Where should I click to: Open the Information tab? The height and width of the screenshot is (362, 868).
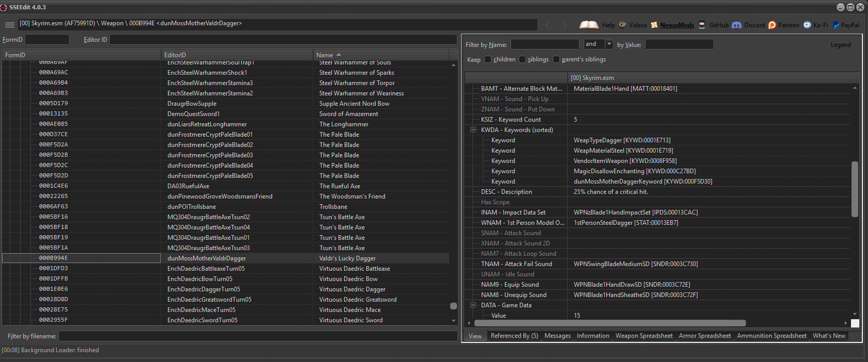pyautogui.click(x=593, y=336)
